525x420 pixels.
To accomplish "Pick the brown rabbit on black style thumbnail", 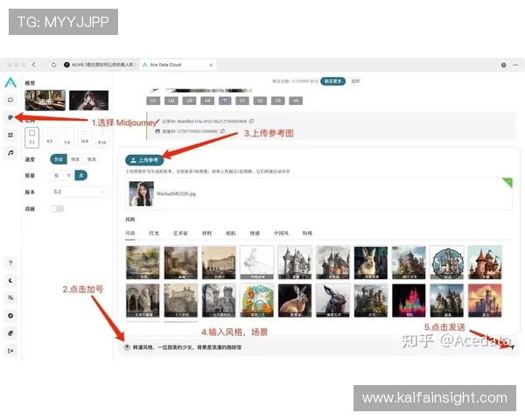I will pyautogui.click(x=295, y=300).
